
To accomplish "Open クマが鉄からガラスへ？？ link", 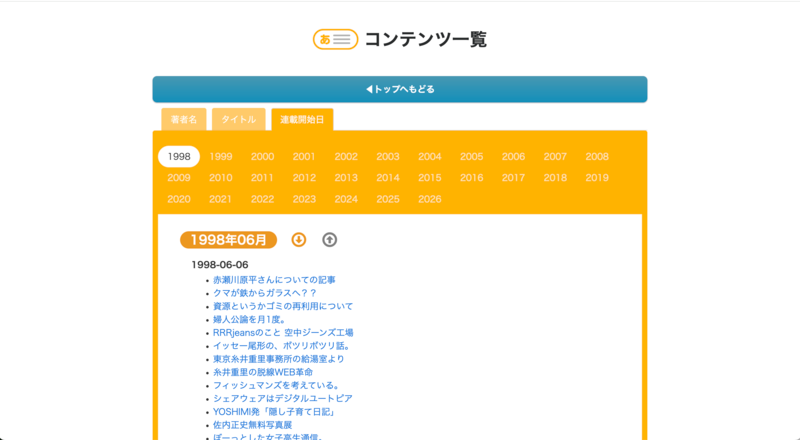I will [265, 293].
